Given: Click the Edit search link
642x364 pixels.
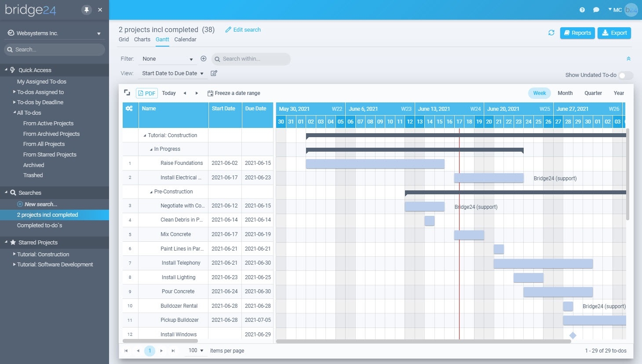Looking at the screenshot, I should click(243, 29).
